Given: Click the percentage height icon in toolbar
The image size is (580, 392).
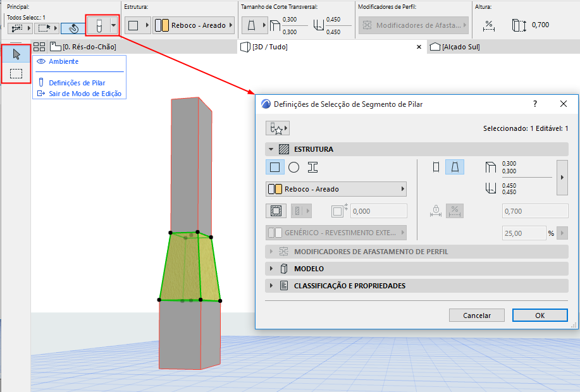Looking at the screenshot, I should click(489, 26).
